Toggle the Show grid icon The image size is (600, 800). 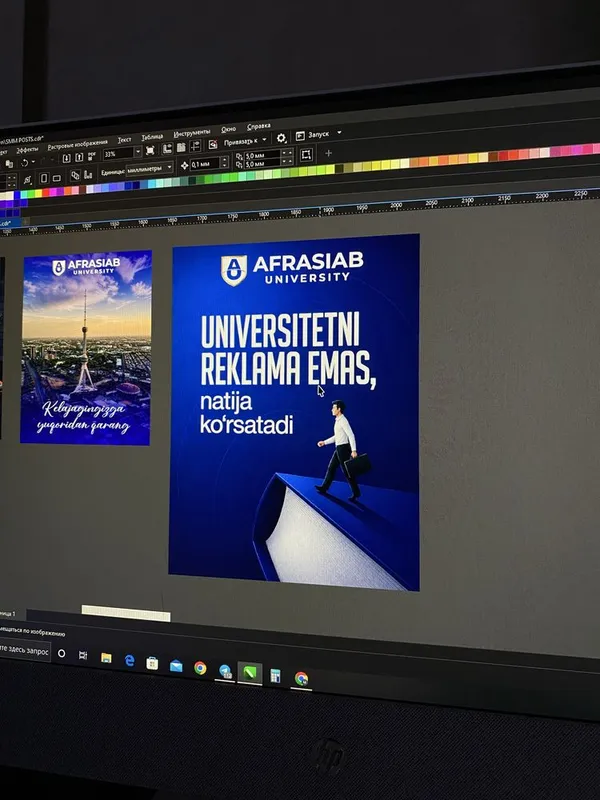(x=181, y=147)
